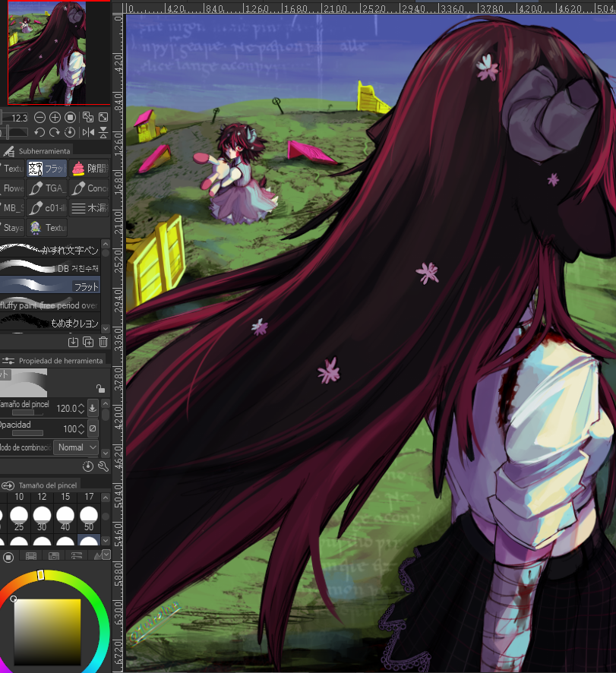Rotate canvas right in Navigator
Viewport: 616px width, 673px height.
pos(55,133)
